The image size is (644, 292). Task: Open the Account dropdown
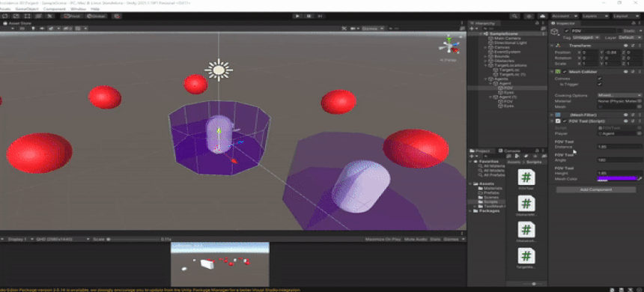[x=565, y=16]
